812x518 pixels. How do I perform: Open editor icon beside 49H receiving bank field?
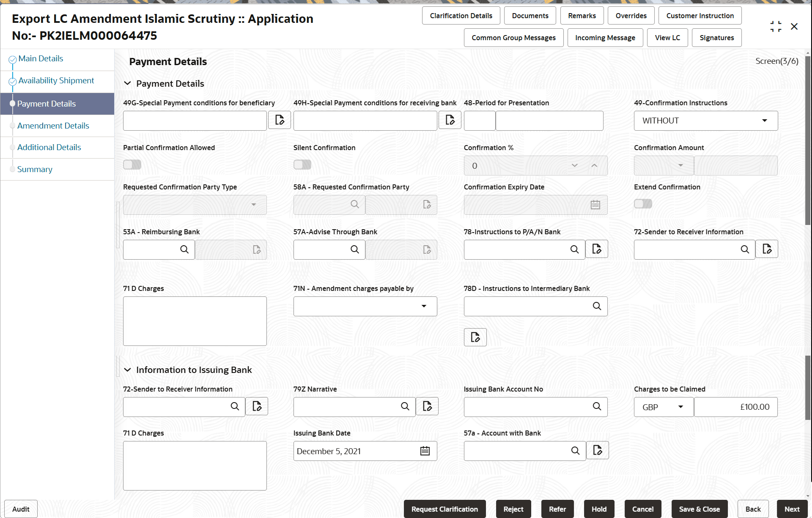[450, 120]
